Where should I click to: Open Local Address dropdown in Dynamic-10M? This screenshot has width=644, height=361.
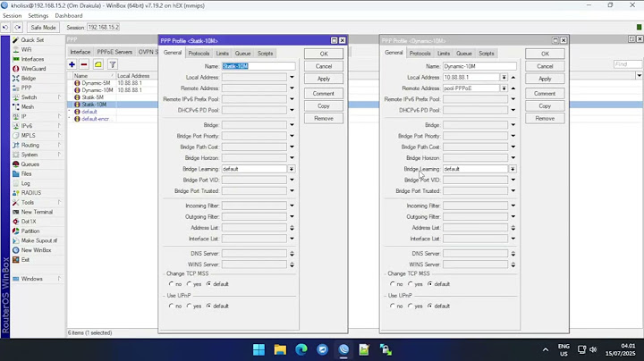click(x=504, y=77)
